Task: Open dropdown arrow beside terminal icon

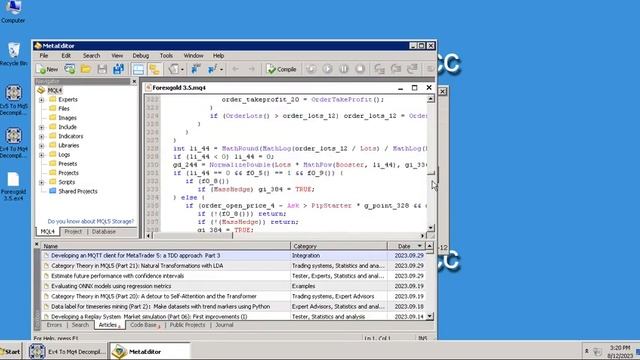Action: [x=182, y=69]
